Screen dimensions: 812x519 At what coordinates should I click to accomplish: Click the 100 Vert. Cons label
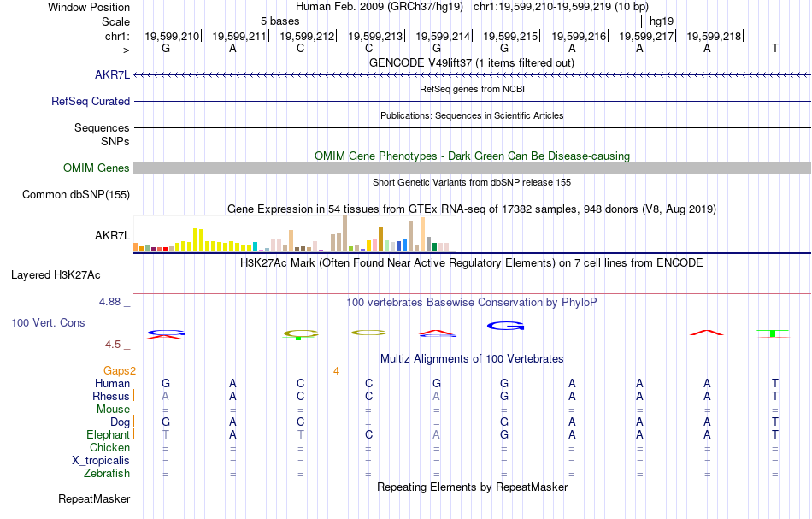point(48,322)
